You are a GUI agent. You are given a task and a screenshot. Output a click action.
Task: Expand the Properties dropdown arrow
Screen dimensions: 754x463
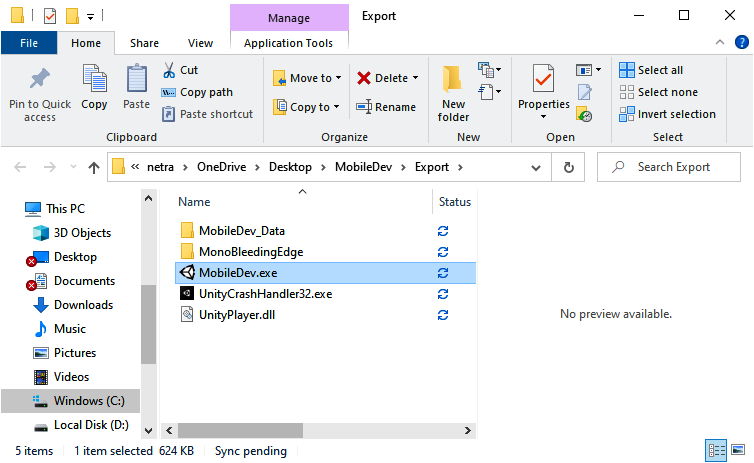point(543,117)
